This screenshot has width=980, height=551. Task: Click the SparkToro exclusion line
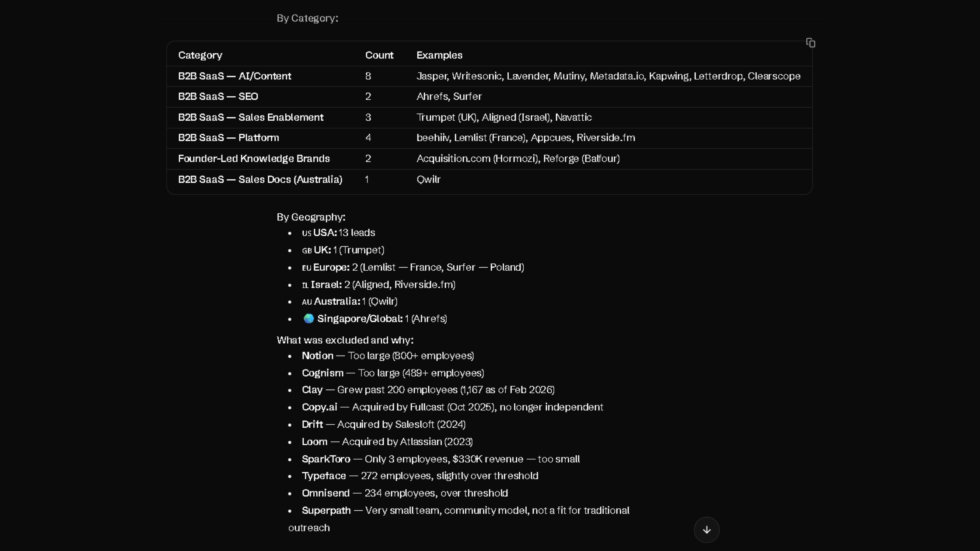(441, 459)
